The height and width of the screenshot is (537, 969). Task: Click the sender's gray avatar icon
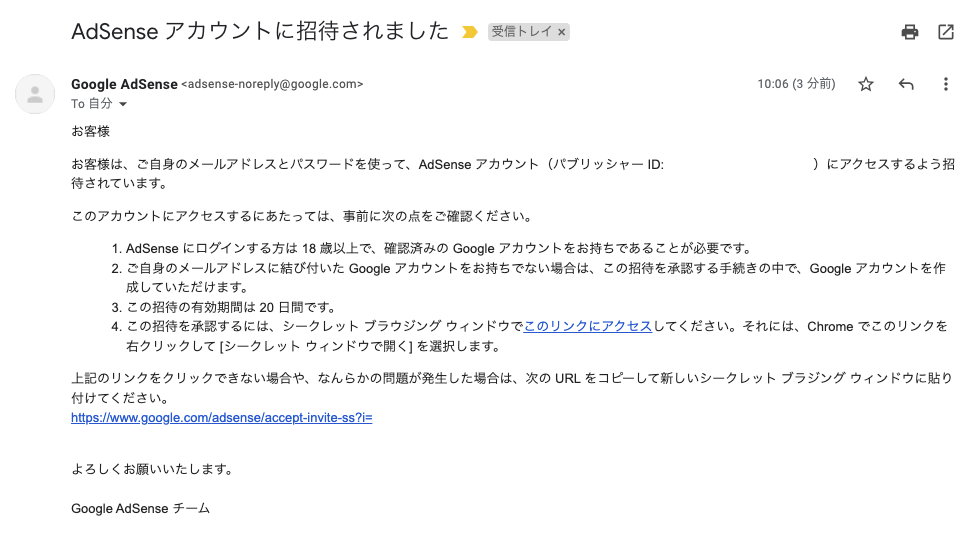pos(35,94)
